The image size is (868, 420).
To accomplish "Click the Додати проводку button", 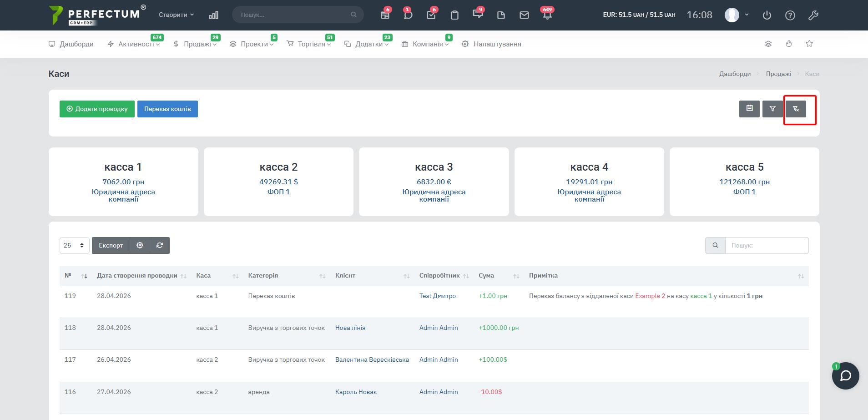I will click(x=97, y=109).
